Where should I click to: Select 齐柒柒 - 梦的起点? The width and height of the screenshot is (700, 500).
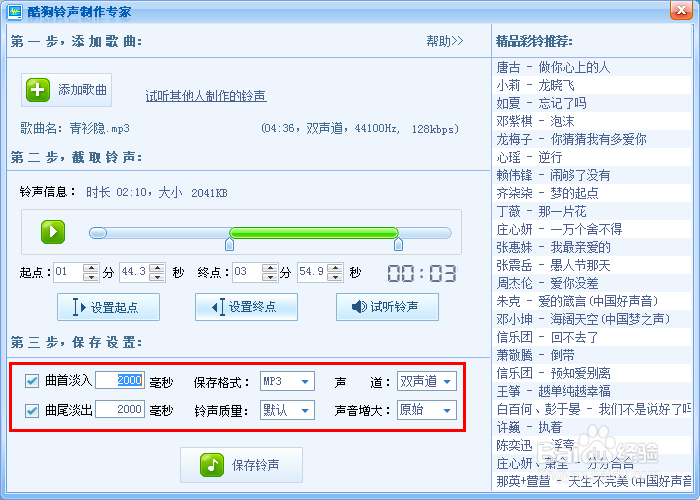click(x=592, y=193)
